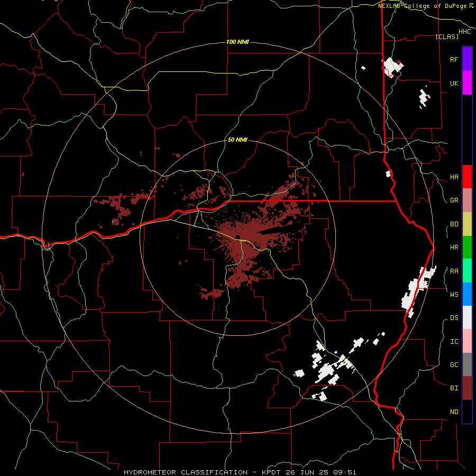Click the UK legend label
The width and height of the screenshot is (476, 476).
[x=454, y=83]
